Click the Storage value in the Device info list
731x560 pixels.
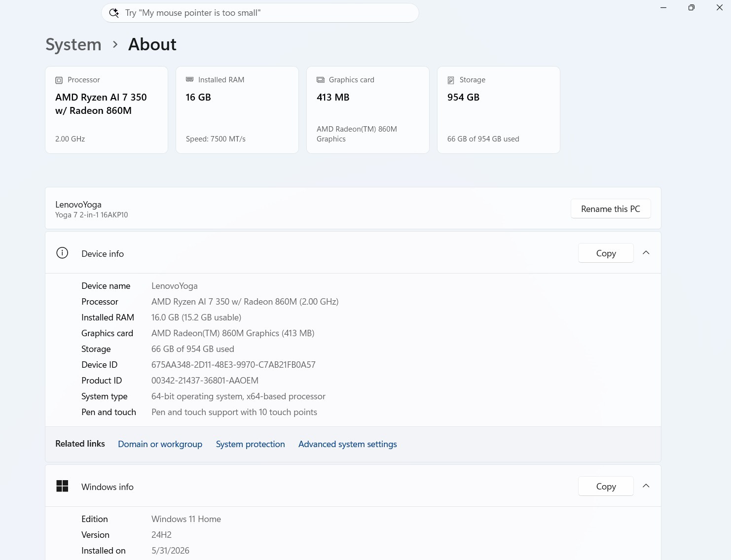tap(193, 349)
